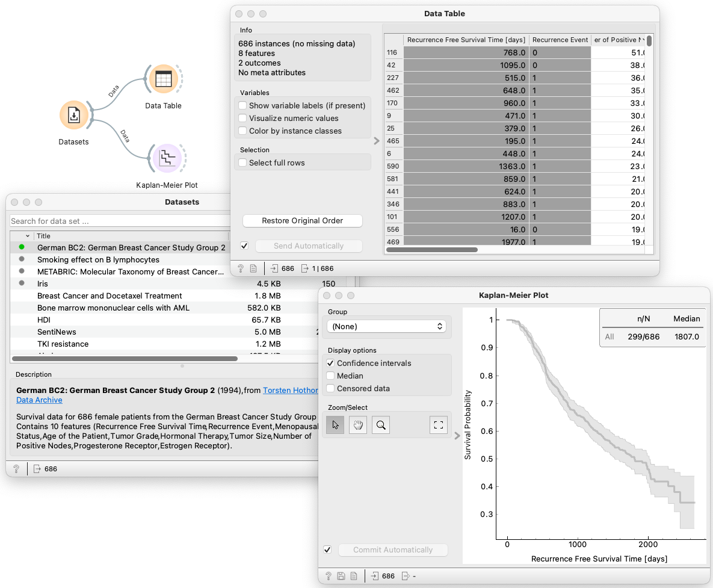Sort by Recurrence Event column header

[560, 40]
